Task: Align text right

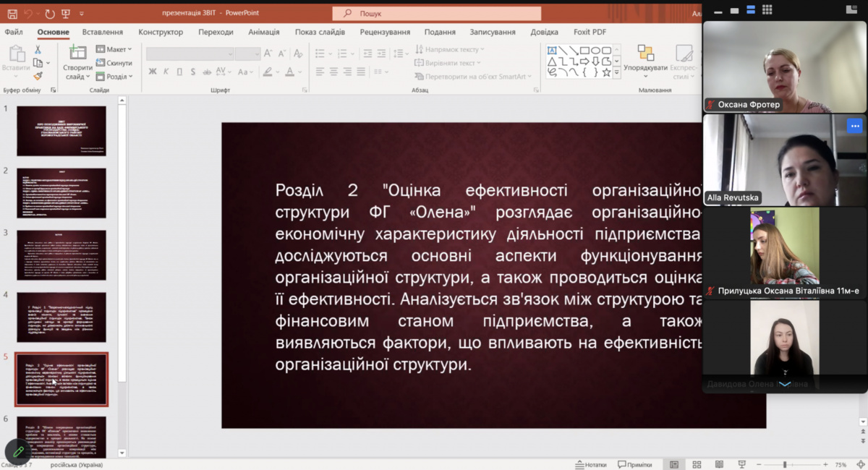Action: pos(347,72)
